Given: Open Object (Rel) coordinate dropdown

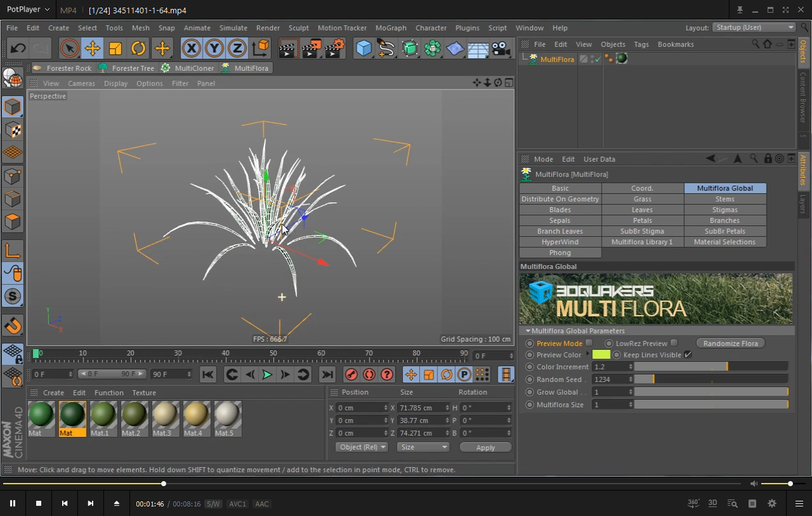Looking at the screenshot, I should coord(362,447).
